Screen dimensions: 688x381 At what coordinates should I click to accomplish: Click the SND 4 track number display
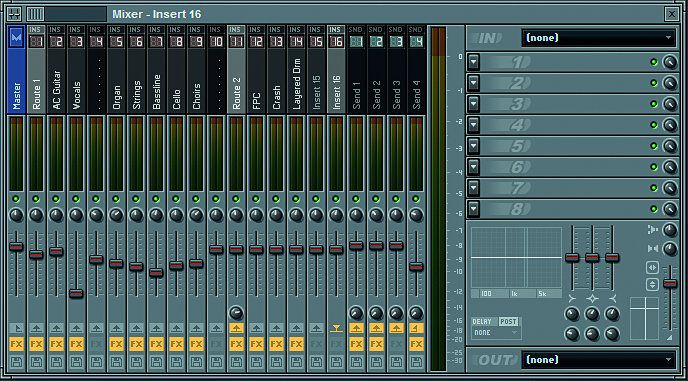pos(416,42)
